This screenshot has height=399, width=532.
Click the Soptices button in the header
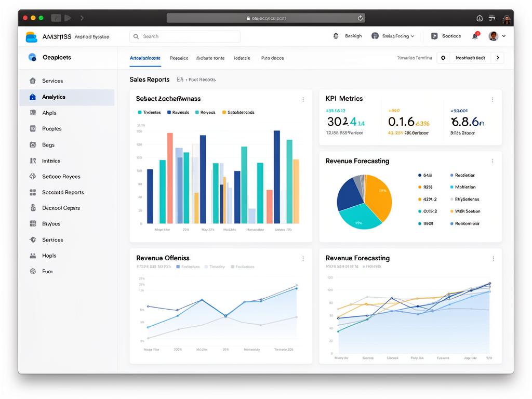(446, 36)
